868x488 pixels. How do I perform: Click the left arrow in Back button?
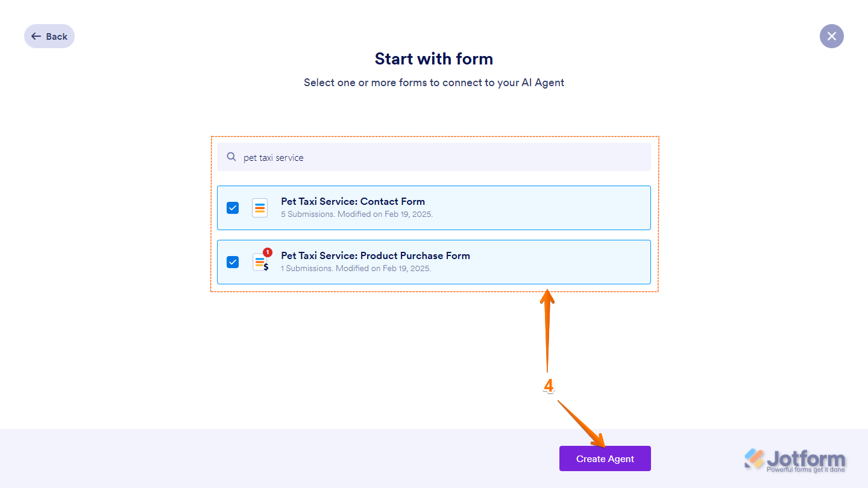(36, 36)
